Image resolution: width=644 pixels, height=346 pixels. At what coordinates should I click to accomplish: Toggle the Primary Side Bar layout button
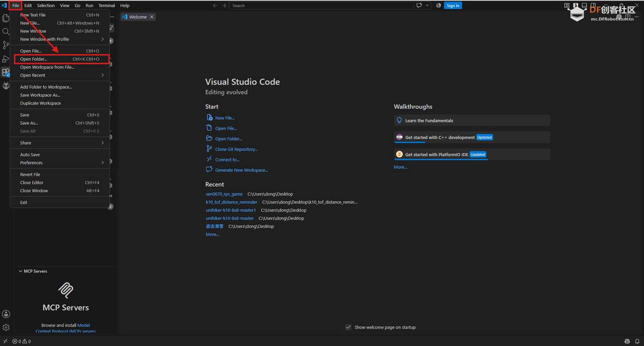[576, 6]
